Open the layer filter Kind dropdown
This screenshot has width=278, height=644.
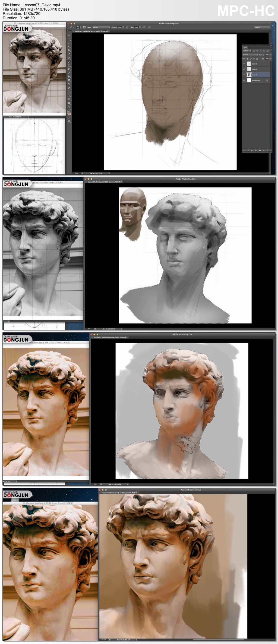[247, 51]
